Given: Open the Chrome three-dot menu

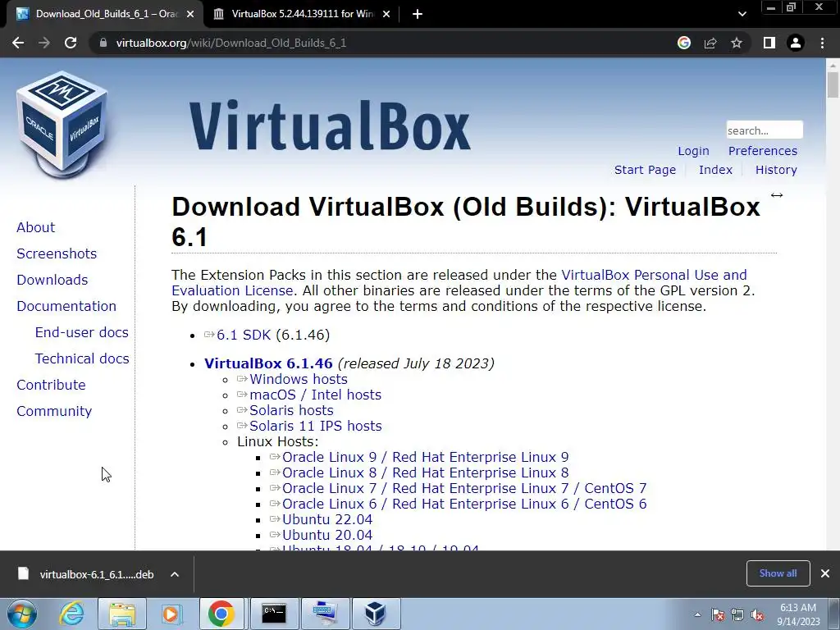Looking at the screenshot, I should 822,43.
